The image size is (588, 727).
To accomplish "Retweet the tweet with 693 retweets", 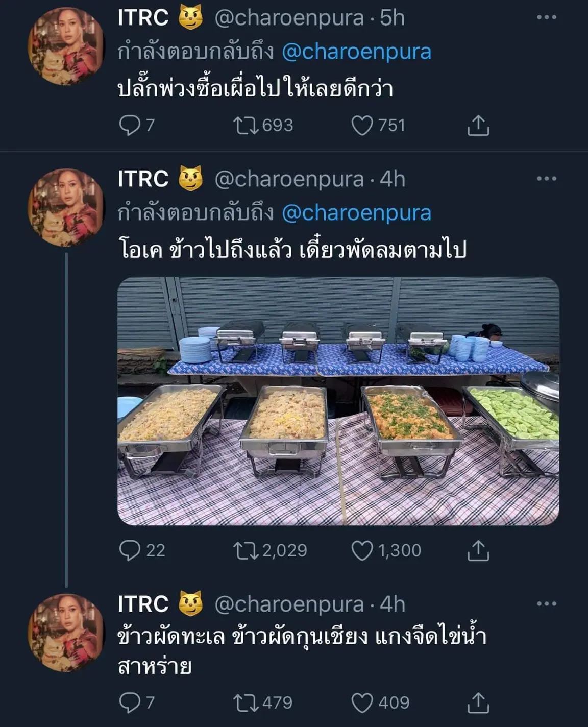I will click(246, 125).
